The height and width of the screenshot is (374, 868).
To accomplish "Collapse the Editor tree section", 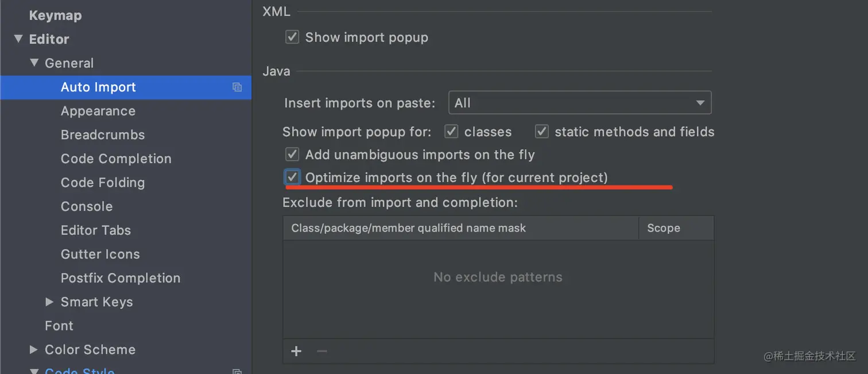I will [18, 39].
